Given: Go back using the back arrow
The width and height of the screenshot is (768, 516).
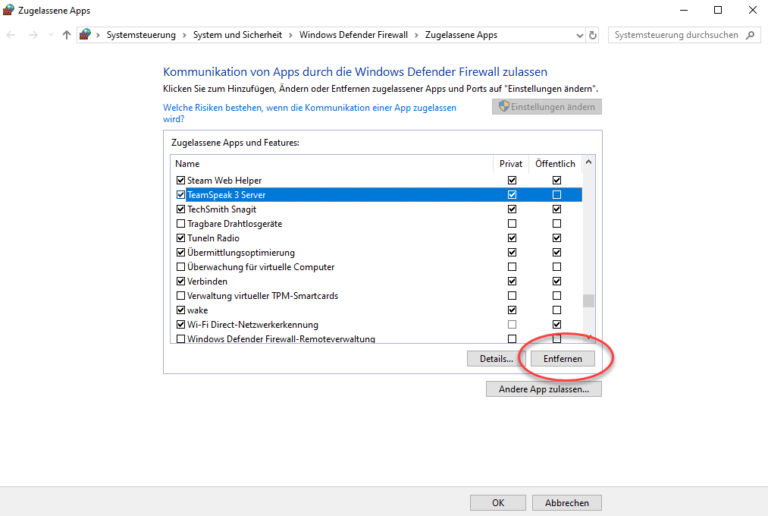Looking at the screenshot, I should pos(11,35).
